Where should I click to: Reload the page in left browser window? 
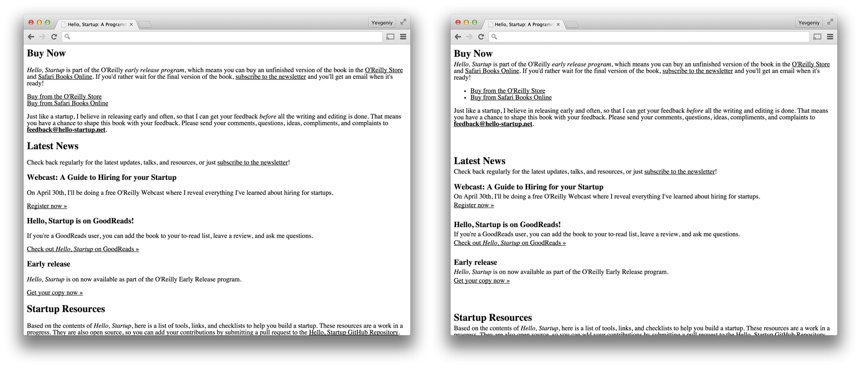tap(54, 37)
